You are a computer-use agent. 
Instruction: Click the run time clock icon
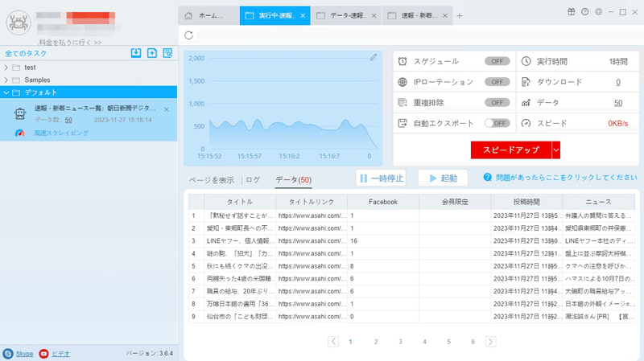pos(526,61)
